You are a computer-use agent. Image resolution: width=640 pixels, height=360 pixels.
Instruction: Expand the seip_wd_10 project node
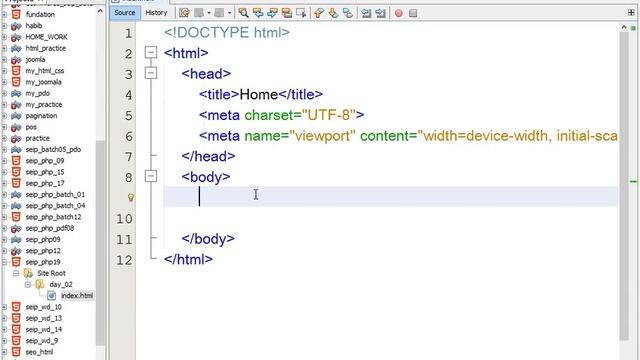click(4, 307)
